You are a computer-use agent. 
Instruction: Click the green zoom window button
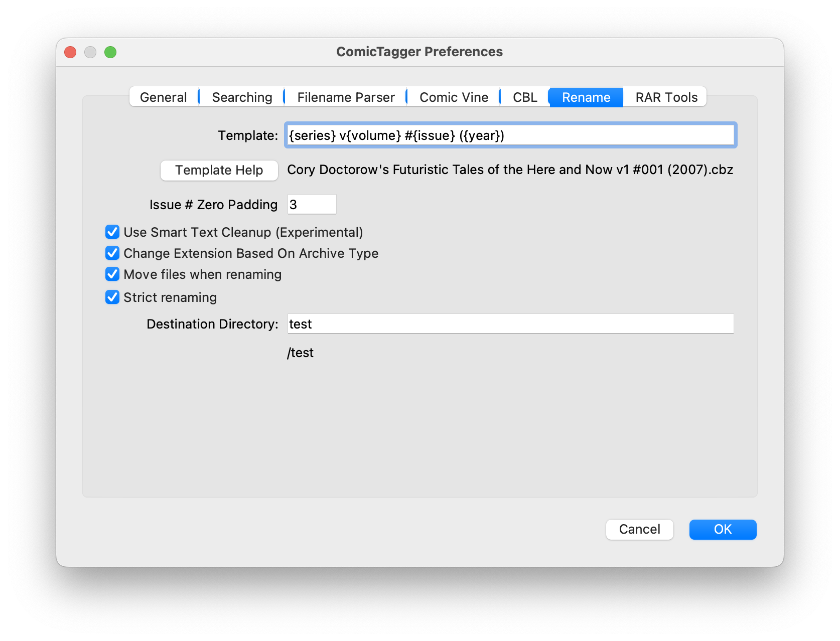tap(111, 52)
